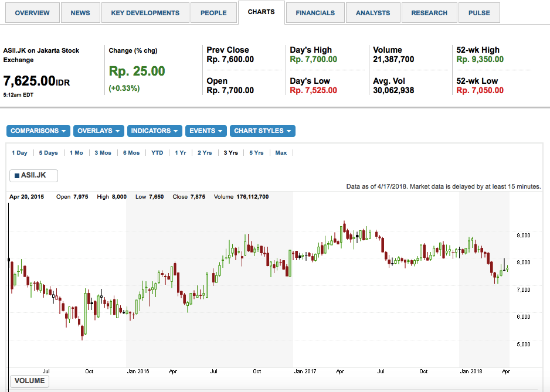Click the chart crosshair marker at left edge
The height and width of the screenshot is (392, 550).
coord(9,259)
